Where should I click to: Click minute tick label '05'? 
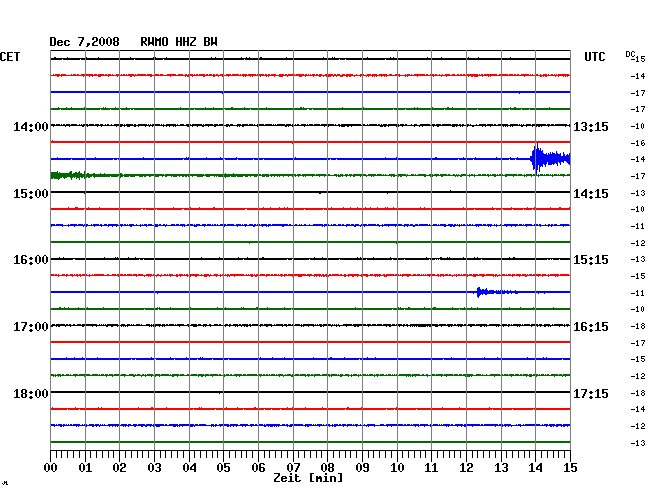[223, 468]
